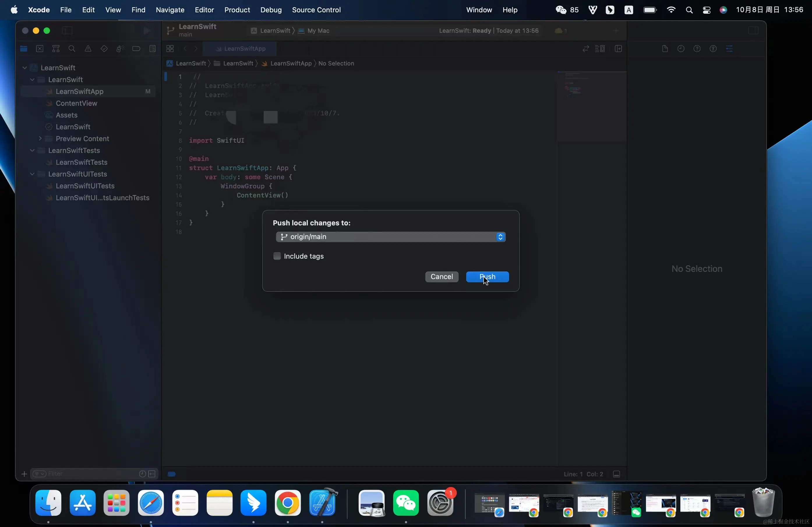Image resolution: width=812 pixels, height=527 pixels.
Task: Open the Test navigator diamond icon
Action: tap(104, 49)
